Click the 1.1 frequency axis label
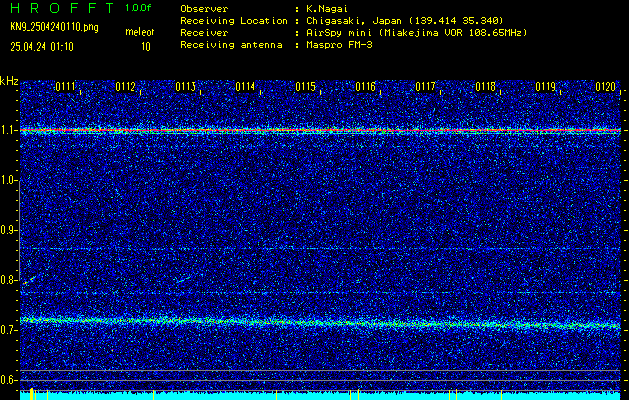 tap(7, 130)
